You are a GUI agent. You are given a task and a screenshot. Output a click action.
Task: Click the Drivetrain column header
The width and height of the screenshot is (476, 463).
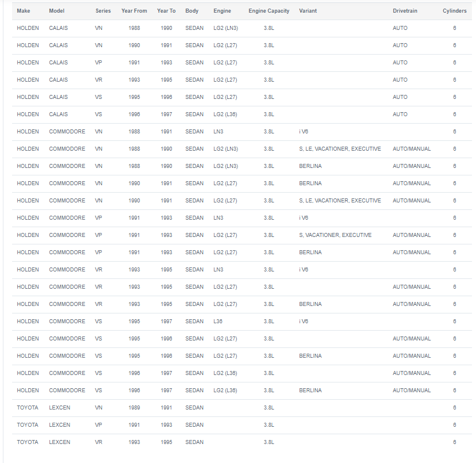coord(405,10)
